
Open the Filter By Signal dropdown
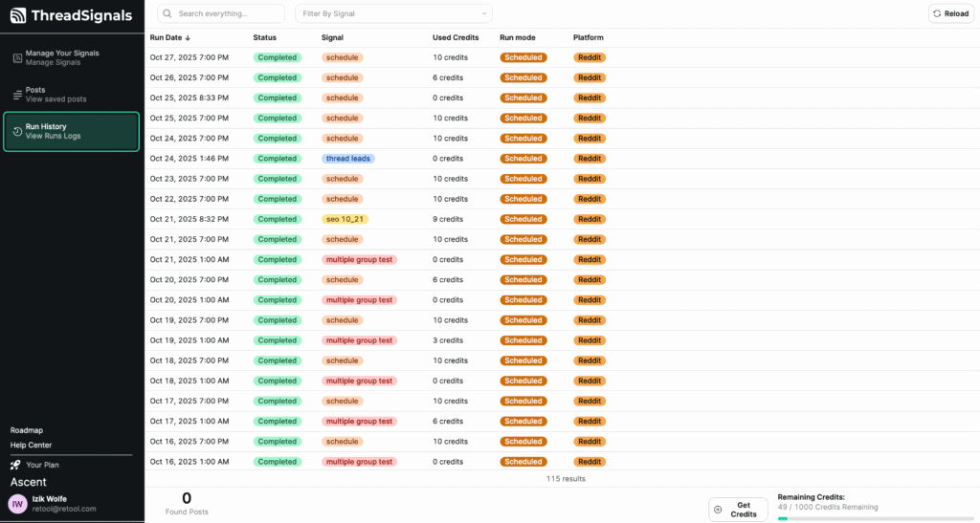(x=393, y=13)
